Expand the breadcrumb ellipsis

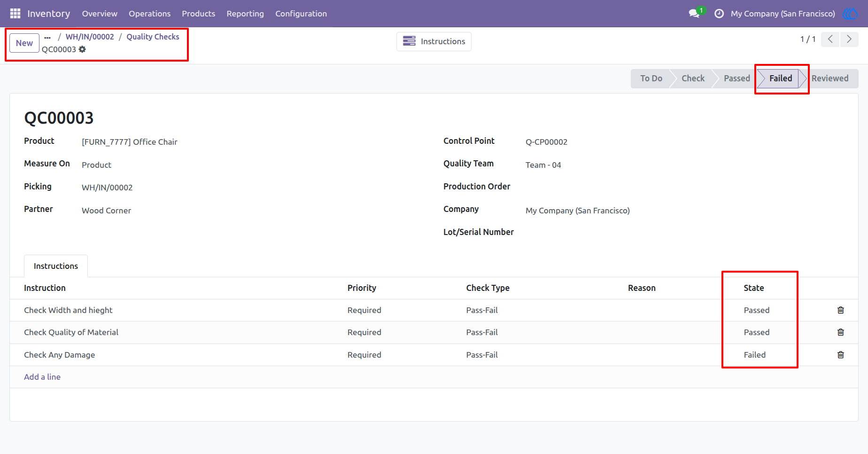47,37
